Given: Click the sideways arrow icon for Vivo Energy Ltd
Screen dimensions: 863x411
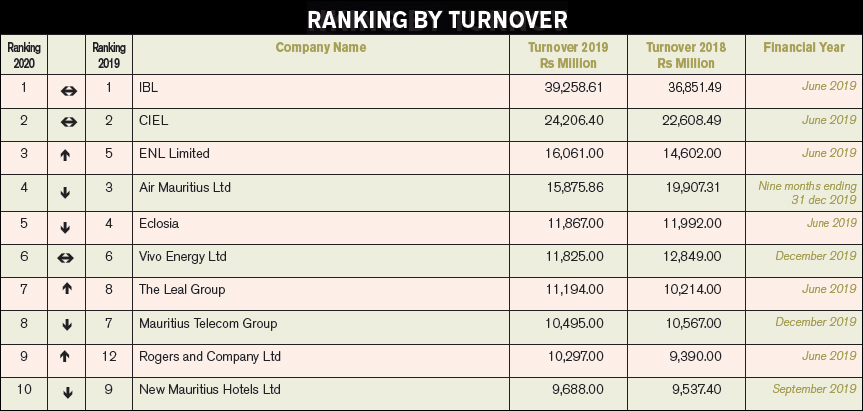Looking at the screenshot, I should (65, 257).
